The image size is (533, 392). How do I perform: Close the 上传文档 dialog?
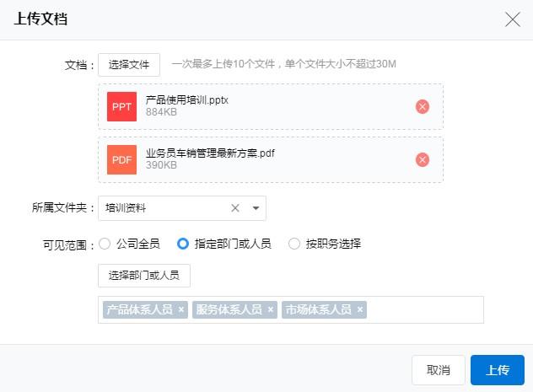pos(512,19)
